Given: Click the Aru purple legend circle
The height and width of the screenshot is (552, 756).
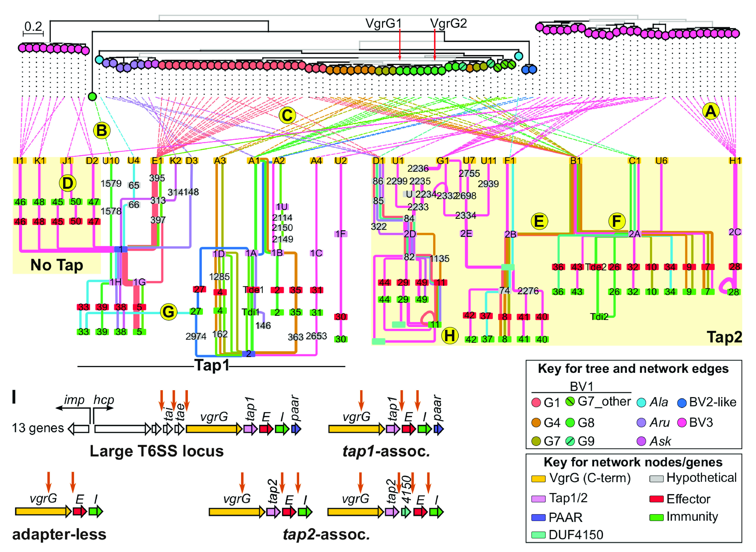Looking at the screenshot, I should point(641,422).
